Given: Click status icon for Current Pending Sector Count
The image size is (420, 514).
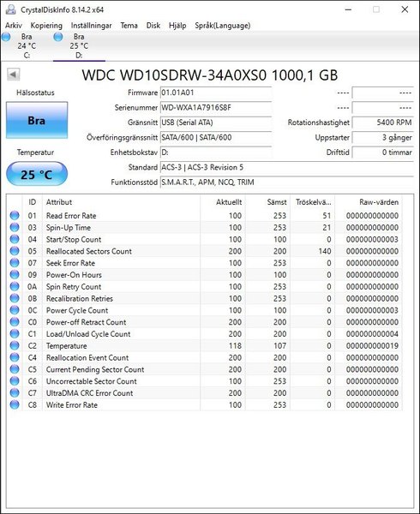Looking at the screenshot, I should pos(15,368).
